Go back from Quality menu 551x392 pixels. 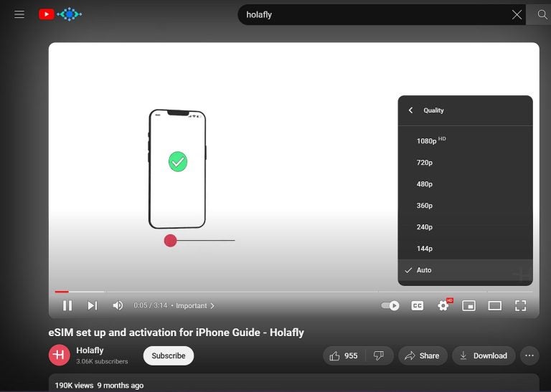click(x=410, y=110)
